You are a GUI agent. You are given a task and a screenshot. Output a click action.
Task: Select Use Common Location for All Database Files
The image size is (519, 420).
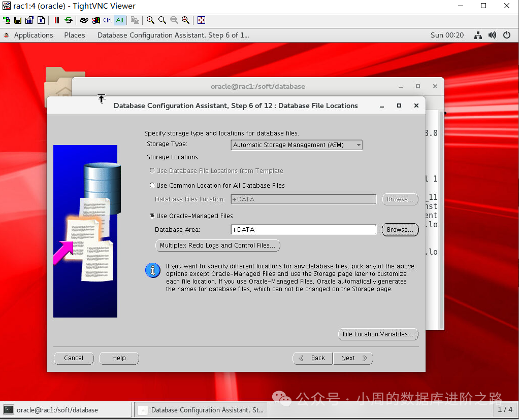pos(217,186)
